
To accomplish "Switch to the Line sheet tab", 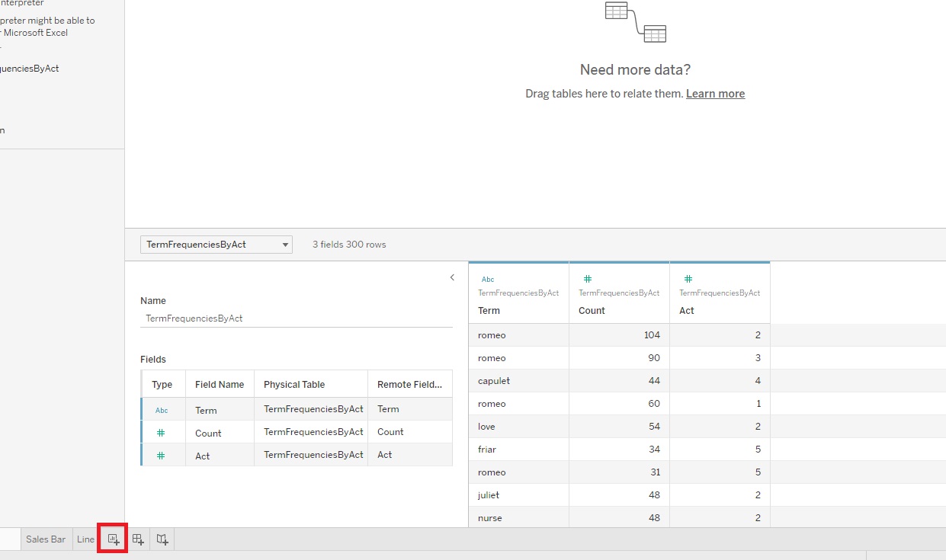I will (x=85, y=539).
